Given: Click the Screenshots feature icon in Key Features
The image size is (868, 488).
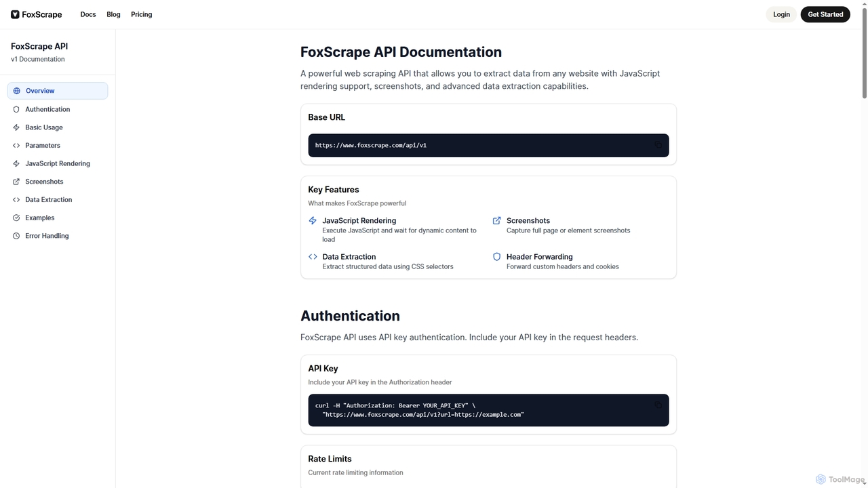Looking at the screenshot, I should click(x=496, y=220).
